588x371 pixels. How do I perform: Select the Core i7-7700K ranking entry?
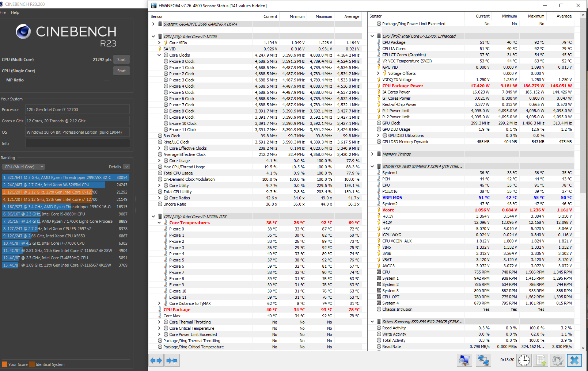pos(65,243)
